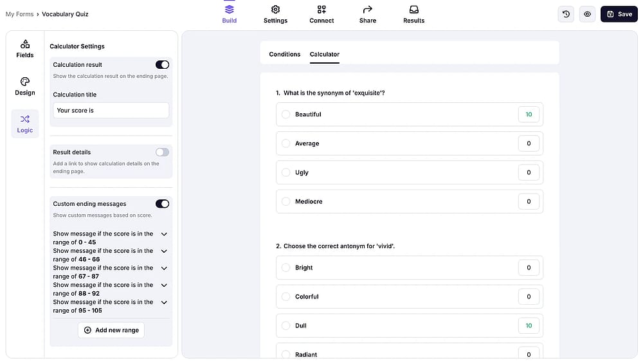This screenshot has height=364, width=643.
Task: Click the Vocabulary Quiz breadcrumb title
Action: tap(65, 14)
